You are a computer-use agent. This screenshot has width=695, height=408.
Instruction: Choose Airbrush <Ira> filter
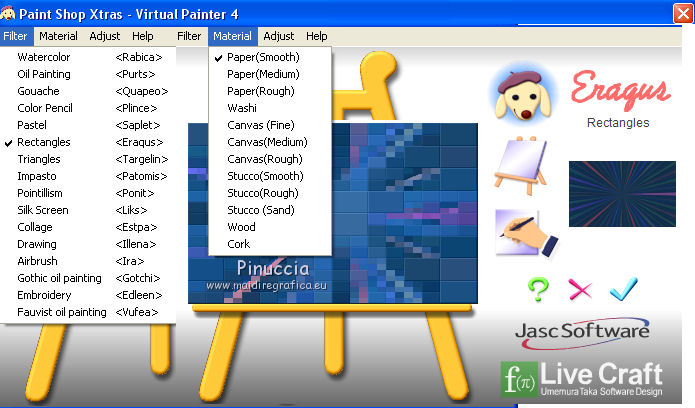(x=88, y=261)
